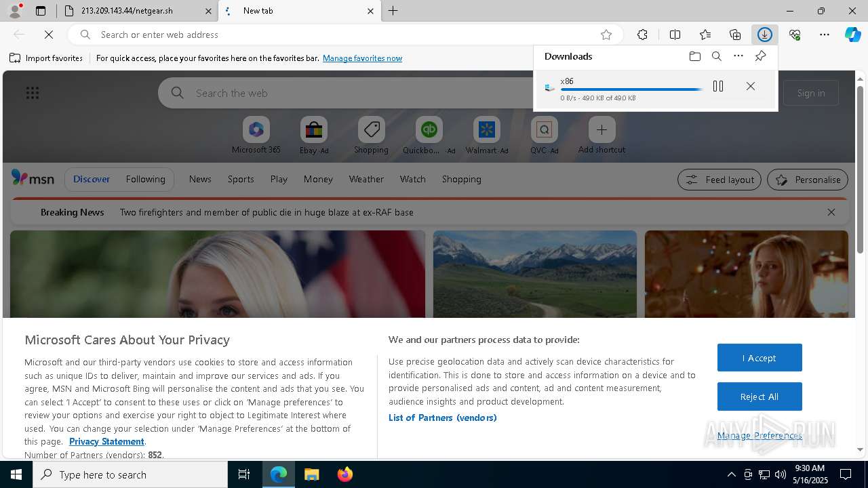868x488 pixels.
Task: Click Import favorites
Action: [46, 58]
